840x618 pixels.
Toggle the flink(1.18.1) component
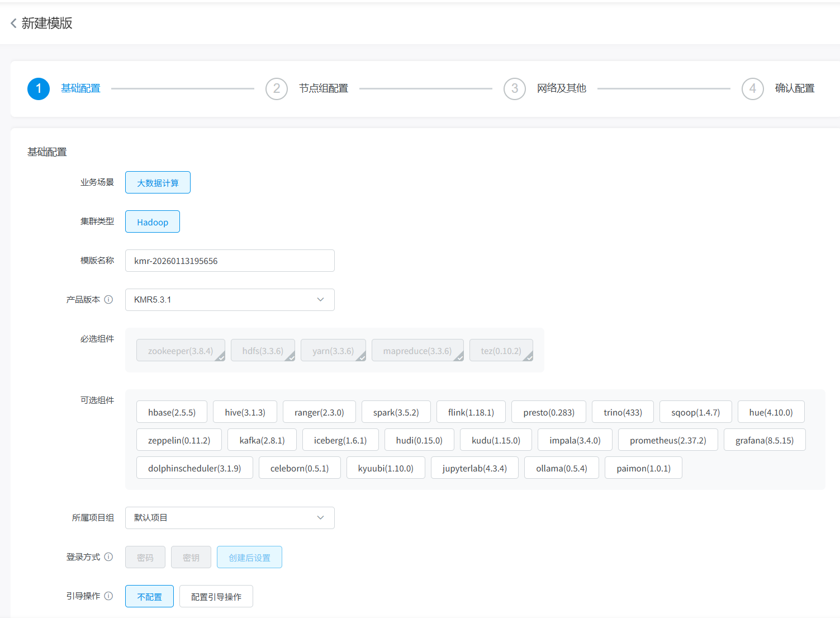pos(471,412)
